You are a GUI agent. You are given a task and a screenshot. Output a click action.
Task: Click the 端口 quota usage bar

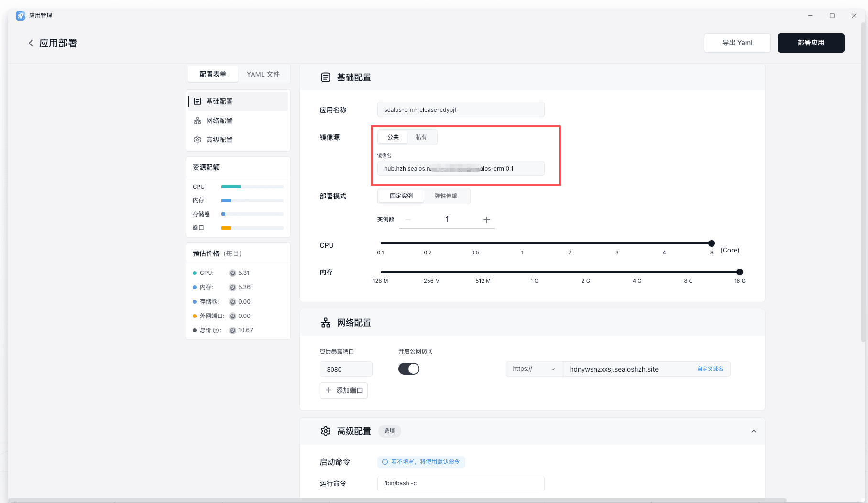pos(253,228)
